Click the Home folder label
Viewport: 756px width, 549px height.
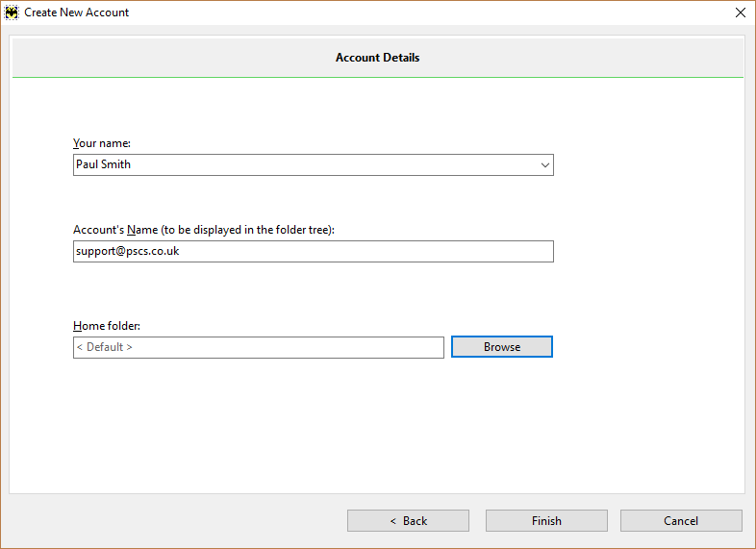(107, 326)
